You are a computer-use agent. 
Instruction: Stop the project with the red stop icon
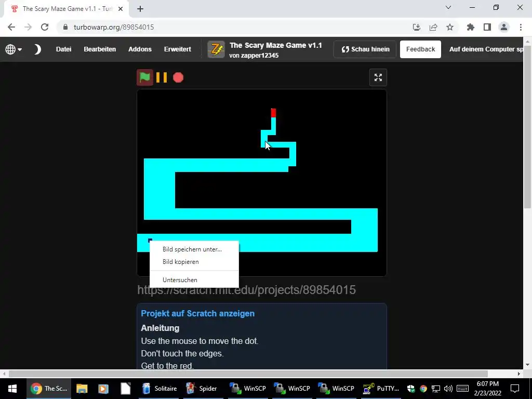pyautogui.click(x=178, y=78)
